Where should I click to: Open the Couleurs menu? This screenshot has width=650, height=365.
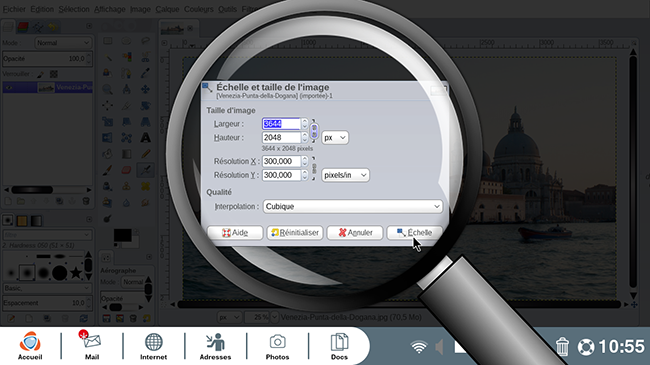click(x=199, y=9)
